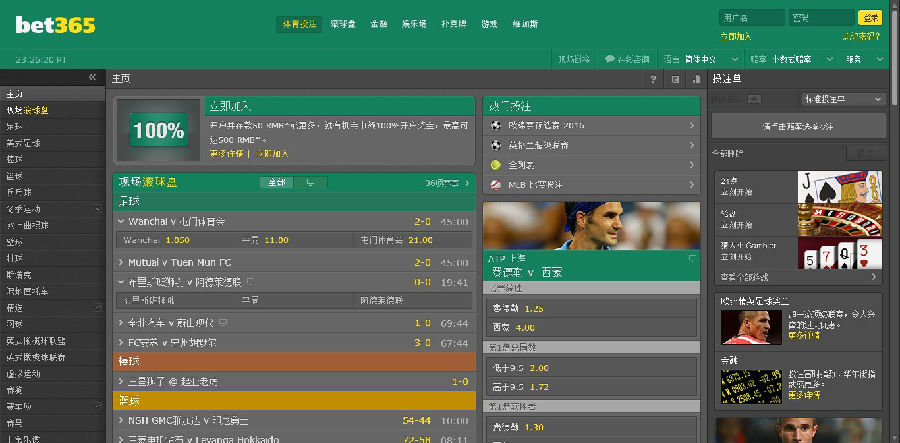Expand the FC match showing 3-0 at 67:44

point(121,343)
